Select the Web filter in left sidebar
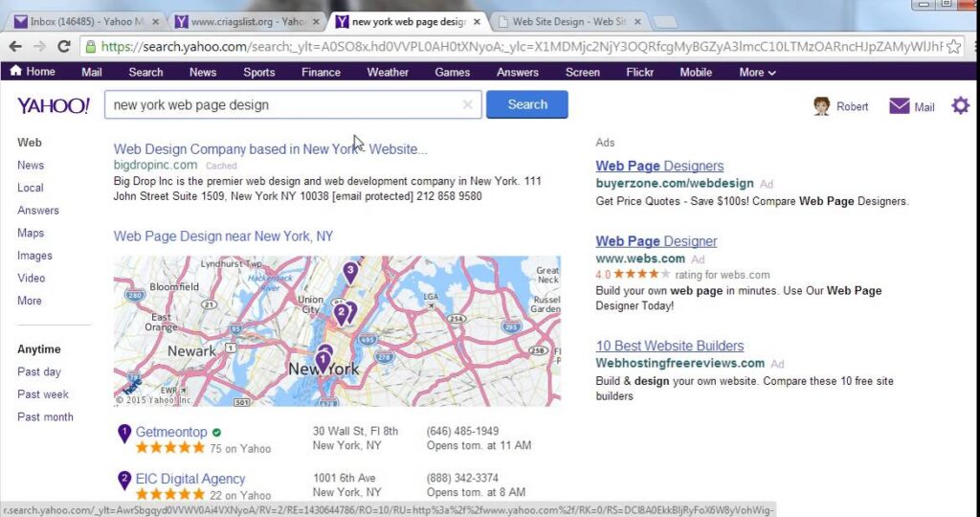980x517 pixels. point(30,143)
